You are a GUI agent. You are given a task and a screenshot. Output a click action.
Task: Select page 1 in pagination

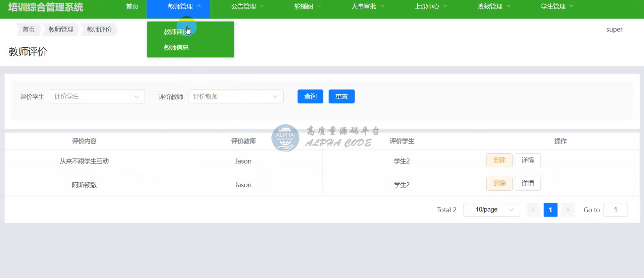point(550,210)
